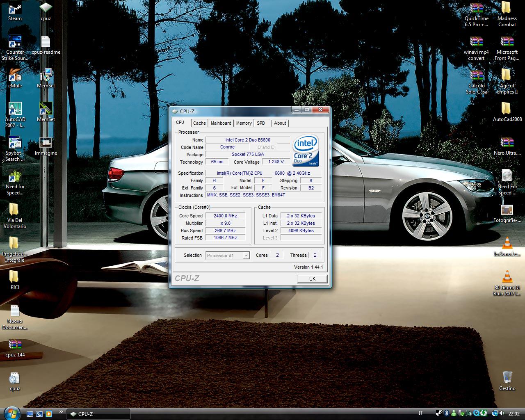This screenshot has width=525, height=420.
Task: Click the Code Name field showing Conroe
Action: [227, 147]
